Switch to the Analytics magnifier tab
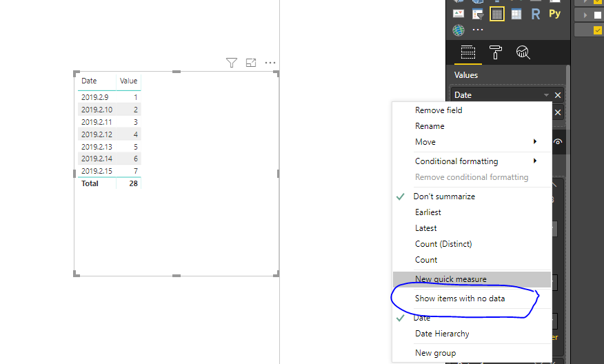Viewport: 604px width, 364px height. (523, 52)
